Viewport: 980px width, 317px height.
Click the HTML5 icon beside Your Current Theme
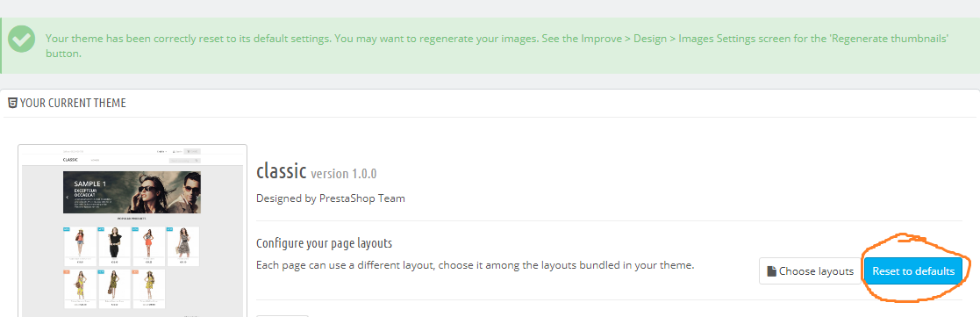[12, 103]
